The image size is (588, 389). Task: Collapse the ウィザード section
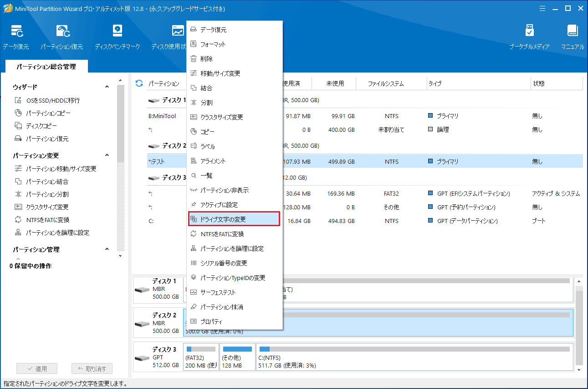[107, 87]
